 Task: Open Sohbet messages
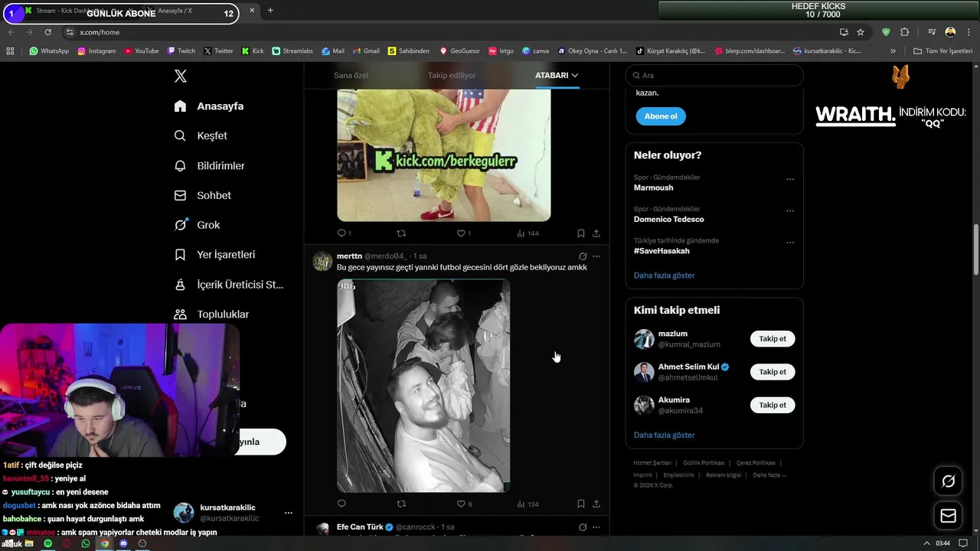pos(202,195)
